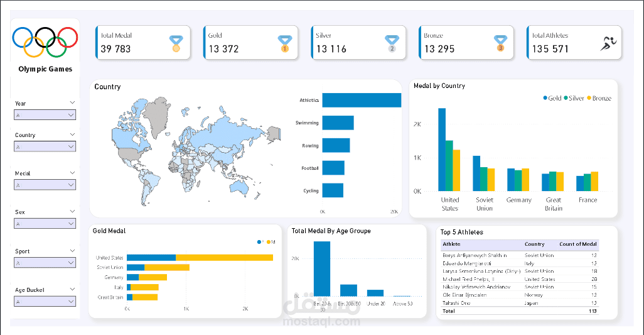The image size is (644, 335).
Task: Click the Under 20 age group bar
Action: pos(375,293)
